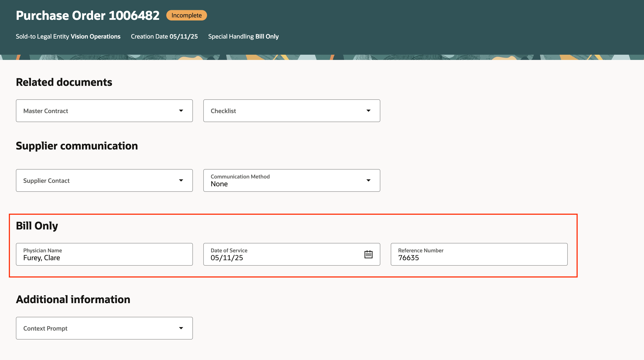This screenshot has width=644, height=360.
Task: Click the Physician Name field showing Furey, Clare
Action: coord(104,254)
